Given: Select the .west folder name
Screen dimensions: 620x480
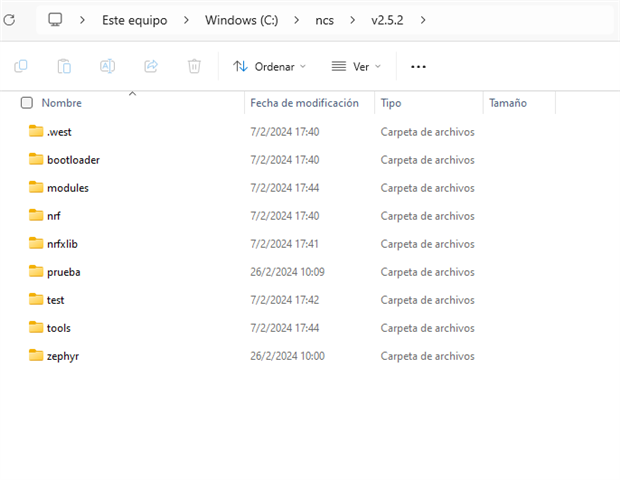Looking at the screenshot, I should (59, 132).
